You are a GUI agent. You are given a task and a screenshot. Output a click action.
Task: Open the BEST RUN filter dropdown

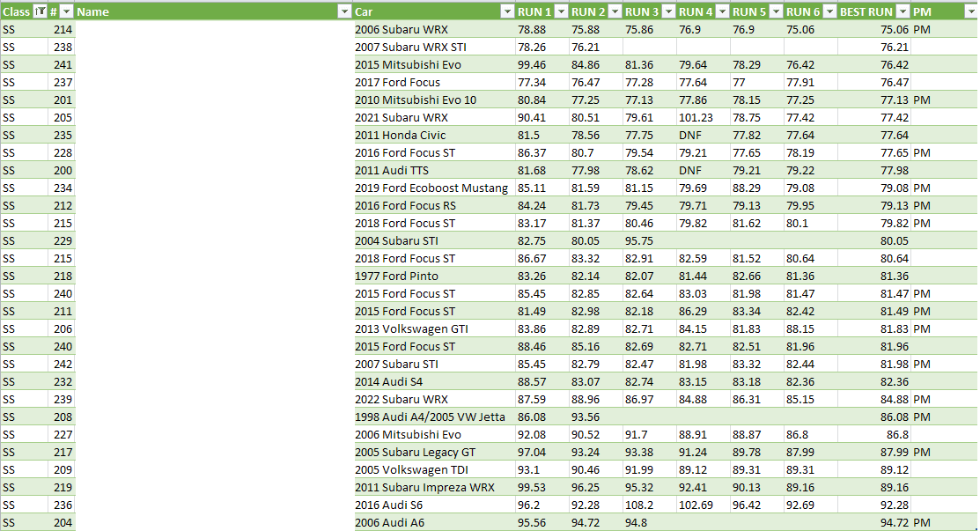[x=903, y=11]
